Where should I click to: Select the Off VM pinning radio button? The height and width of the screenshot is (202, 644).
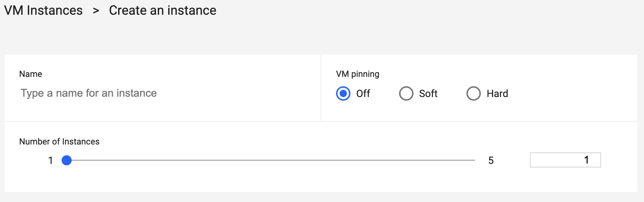pyautogui.click(x=343, y=93)
